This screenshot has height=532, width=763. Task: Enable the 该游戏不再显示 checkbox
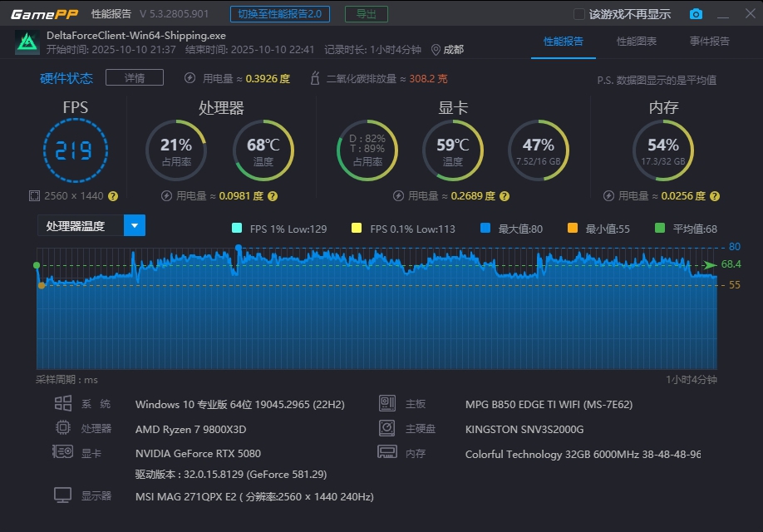(x=579, y=14)
